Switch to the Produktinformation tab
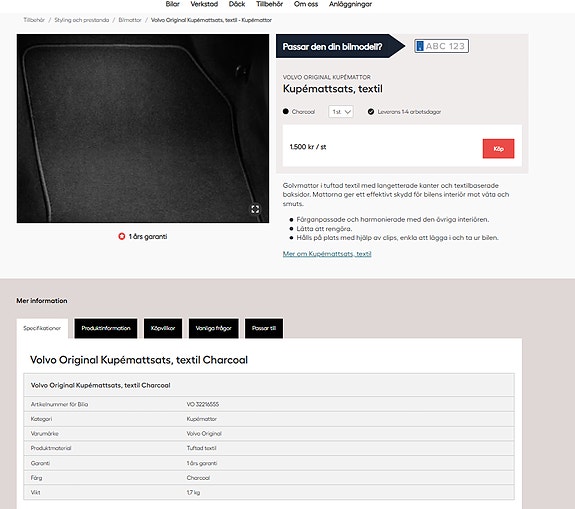The height and width of the screenshot is (509, 575). 106,328
